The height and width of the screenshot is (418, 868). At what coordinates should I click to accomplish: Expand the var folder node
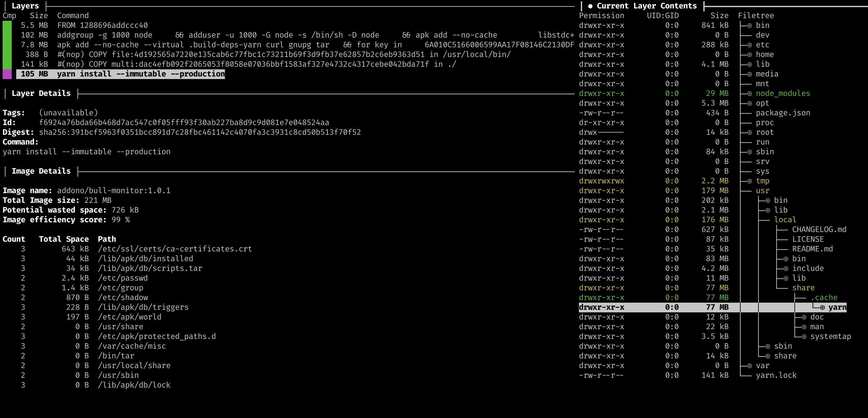pyautogui.click(x=749, y=366)
